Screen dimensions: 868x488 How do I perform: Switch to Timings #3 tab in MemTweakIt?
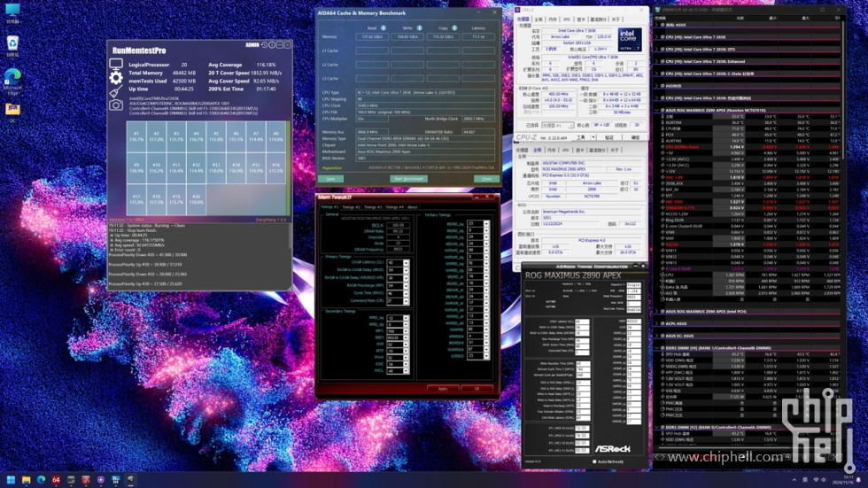pyautogui.click(x=373, y=207)
